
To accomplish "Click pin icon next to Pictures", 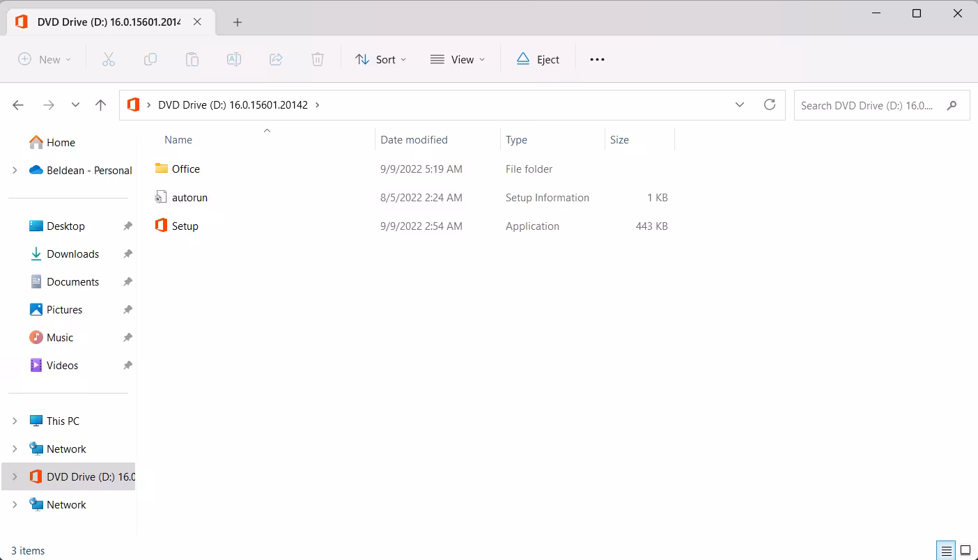I will 127,309.
